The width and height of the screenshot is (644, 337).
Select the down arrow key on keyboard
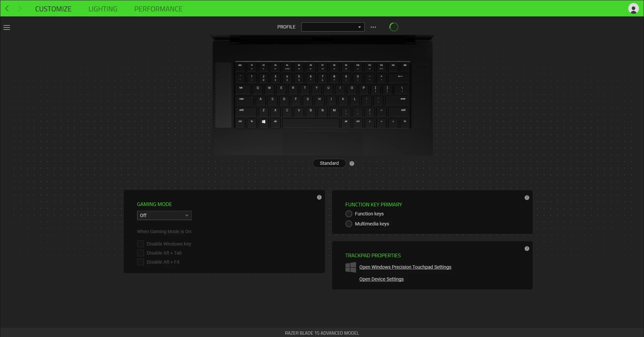click(381, 122)
